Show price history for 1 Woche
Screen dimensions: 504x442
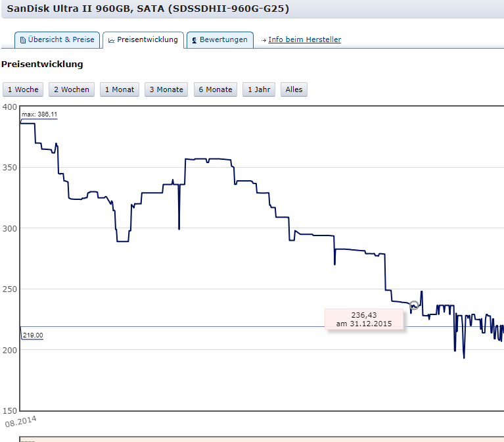click(23, 89)
